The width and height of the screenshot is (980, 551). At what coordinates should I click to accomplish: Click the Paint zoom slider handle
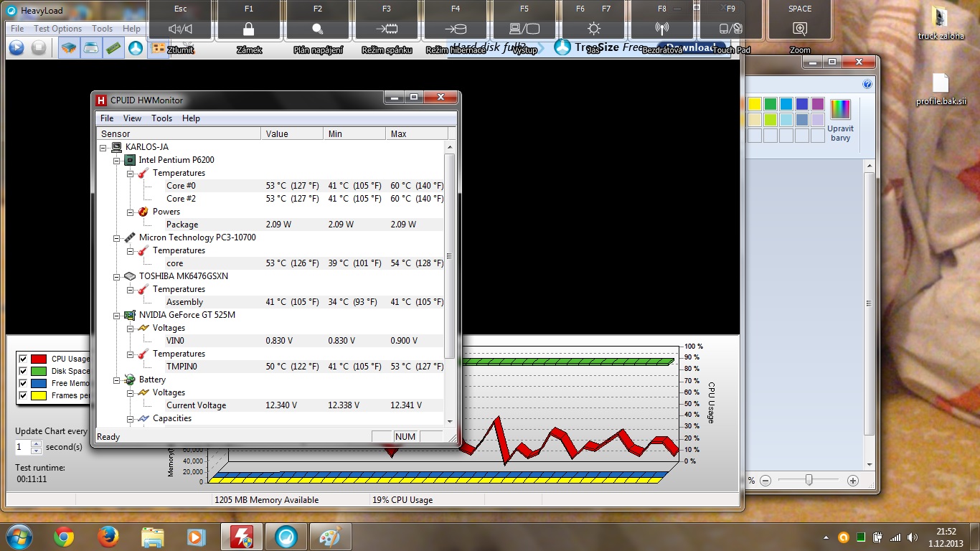coord(809,480)
